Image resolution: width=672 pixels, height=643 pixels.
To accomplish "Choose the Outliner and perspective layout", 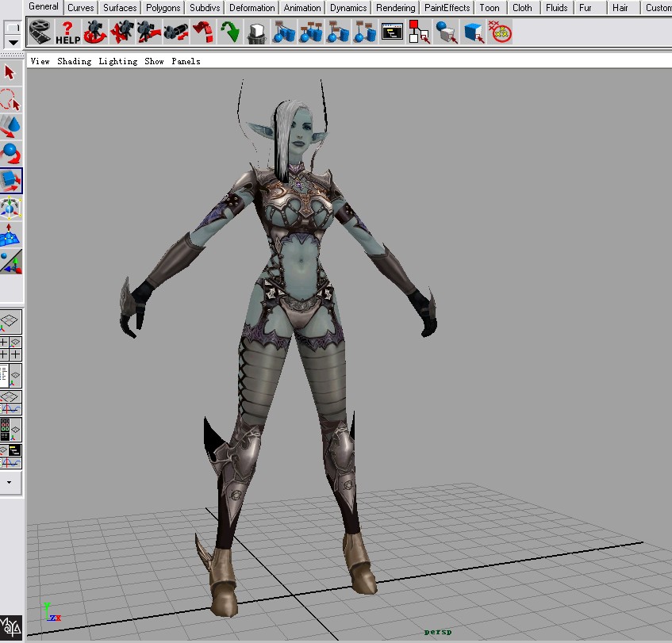I will tap(10, 375).
